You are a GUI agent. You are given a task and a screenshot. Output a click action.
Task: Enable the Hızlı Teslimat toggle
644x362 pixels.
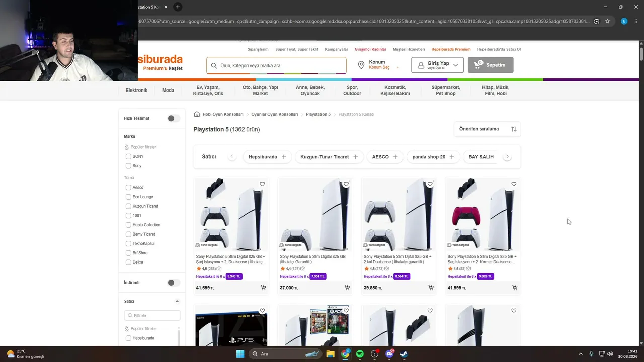[173, 118]
